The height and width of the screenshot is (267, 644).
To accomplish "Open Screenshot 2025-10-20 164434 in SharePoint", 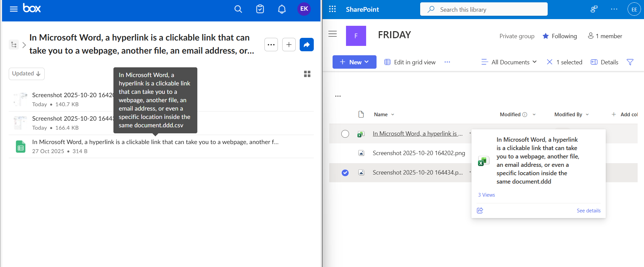I will point(417,173).
